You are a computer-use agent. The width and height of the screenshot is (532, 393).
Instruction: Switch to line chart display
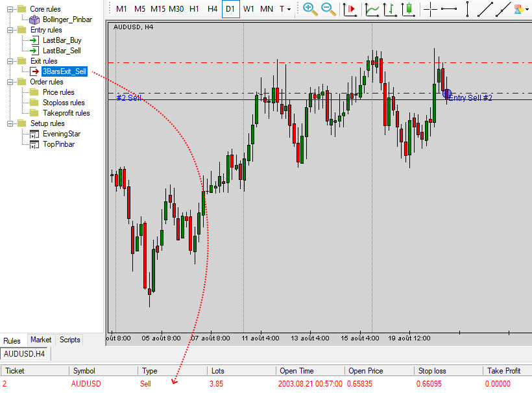coord(372,9)
